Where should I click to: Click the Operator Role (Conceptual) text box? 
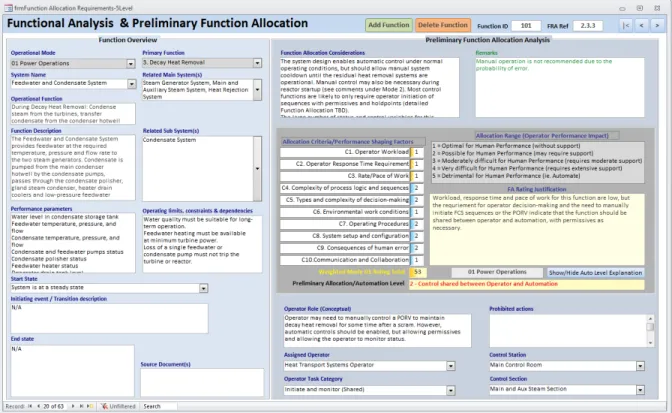click(377, 331)
